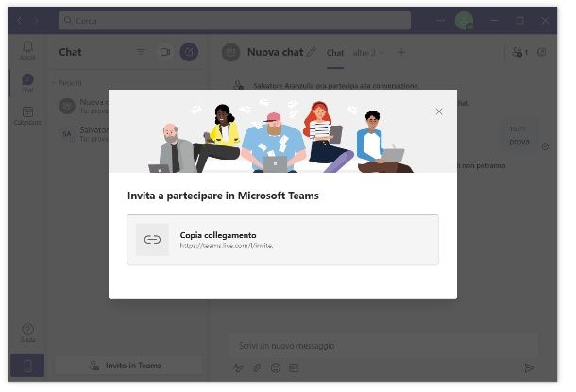Image resolution: width=576 pixels, height=392 pixels.
Task: Open Help question mark icon
Action: [27, 332]
